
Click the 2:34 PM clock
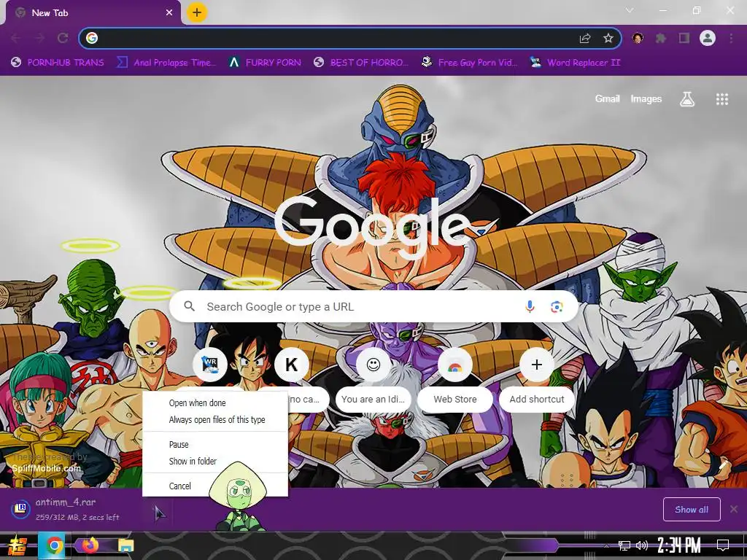click(x=679, y=545)
